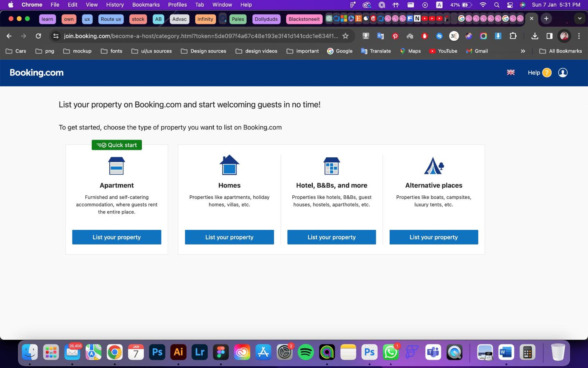Click the Booking.com logo

[x=37, y=73]
